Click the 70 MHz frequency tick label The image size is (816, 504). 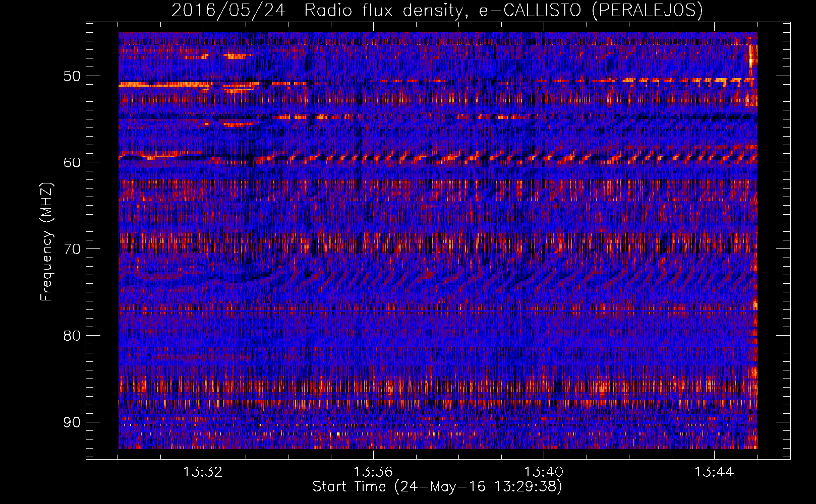click(72, 249)
